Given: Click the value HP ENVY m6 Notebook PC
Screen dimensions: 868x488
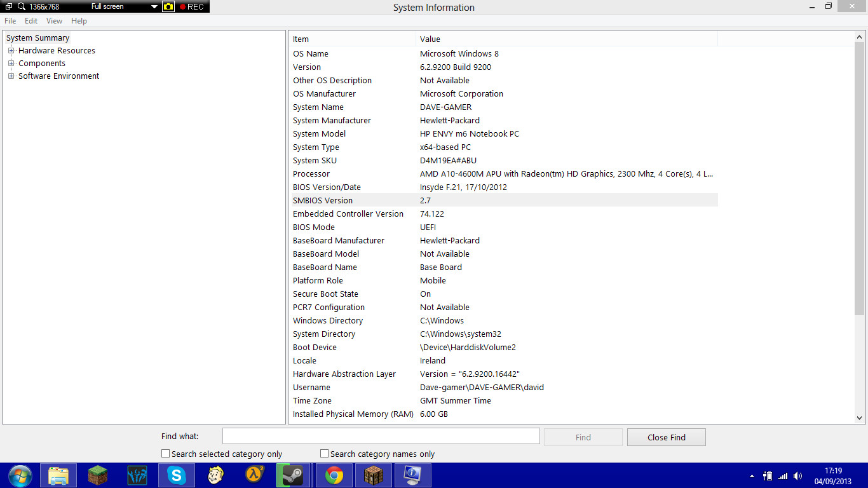Looking at the screenshot, I should tap(470, 134).
